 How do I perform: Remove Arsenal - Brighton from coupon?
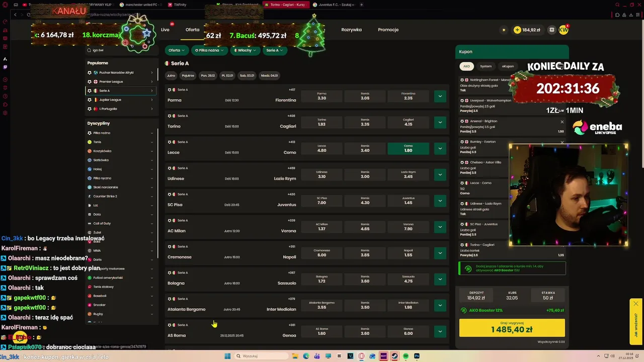tap(562, 122)
